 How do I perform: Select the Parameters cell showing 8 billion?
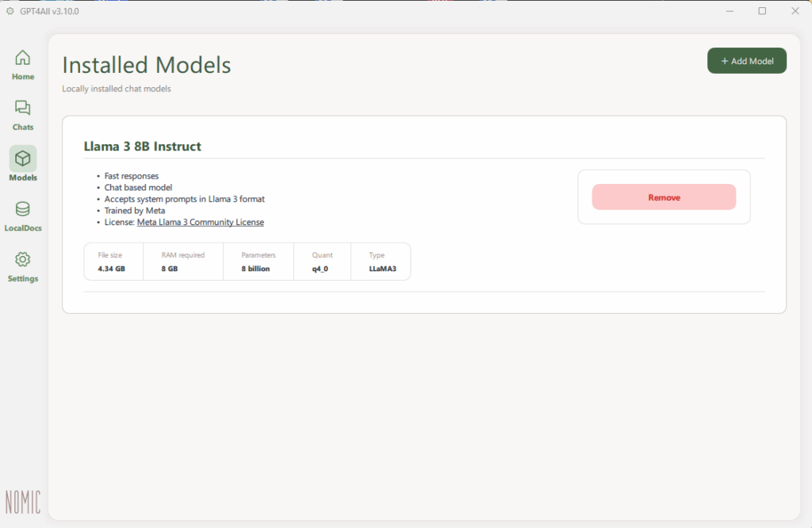[258, 268]
